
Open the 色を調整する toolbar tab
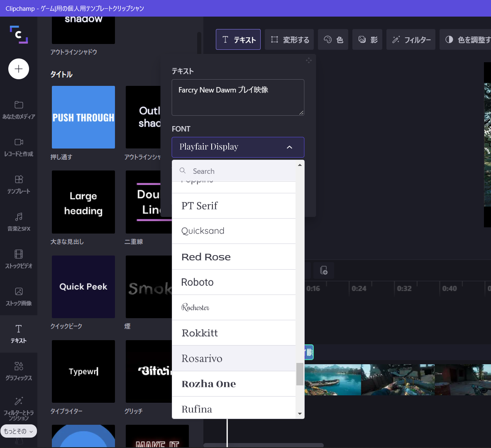(465, 39)
